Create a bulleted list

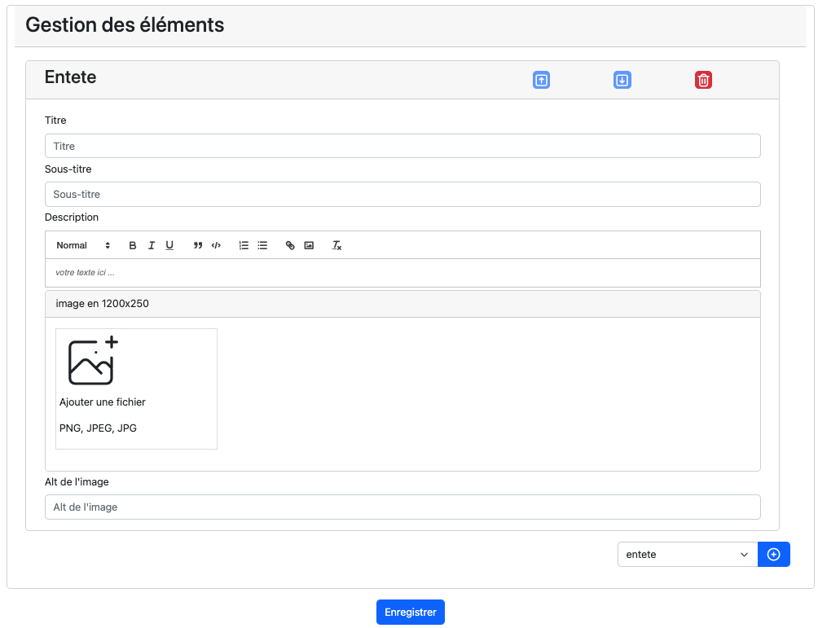point(262,245)
